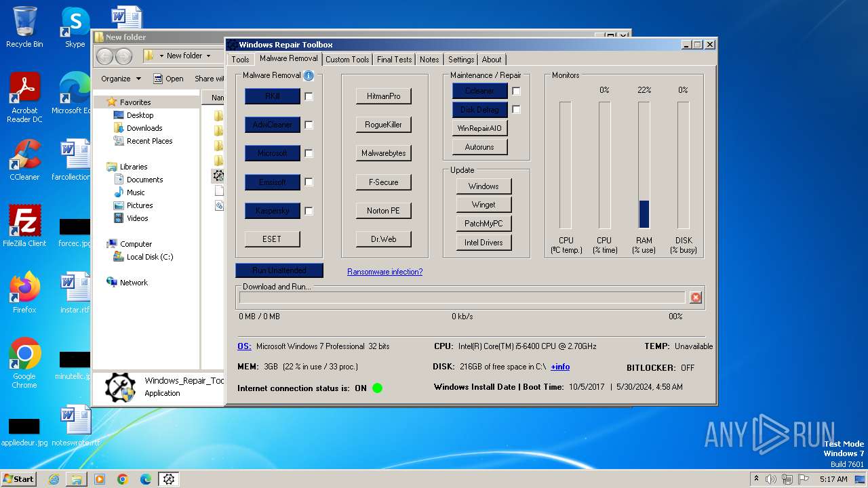Check the AdwCleaner checkbox
Screen dimensions: 868x488
click(x=309, y=125)
